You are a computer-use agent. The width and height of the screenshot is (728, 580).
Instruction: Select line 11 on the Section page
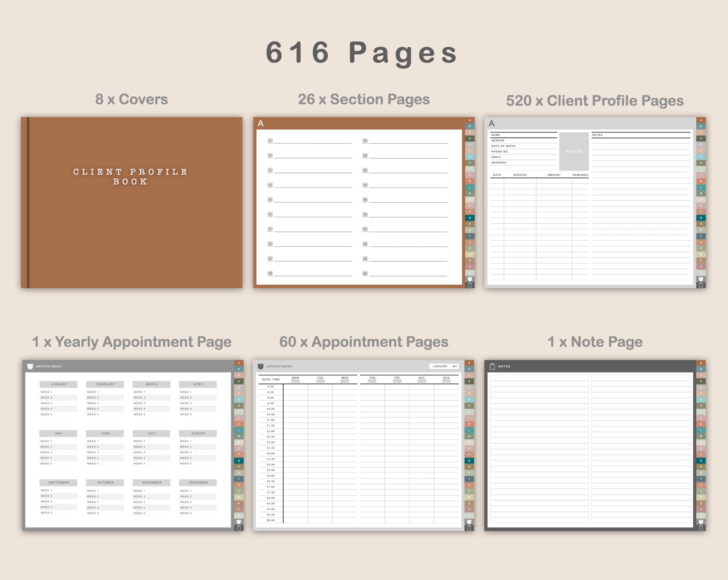pyautogui.click(x=405, y=141)
